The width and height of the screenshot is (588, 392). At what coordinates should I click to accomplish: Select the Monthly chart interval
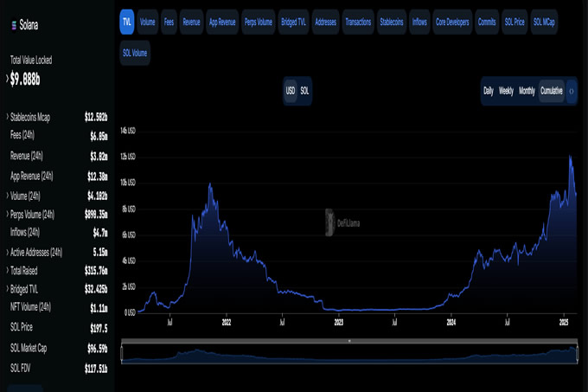(527, 91)
